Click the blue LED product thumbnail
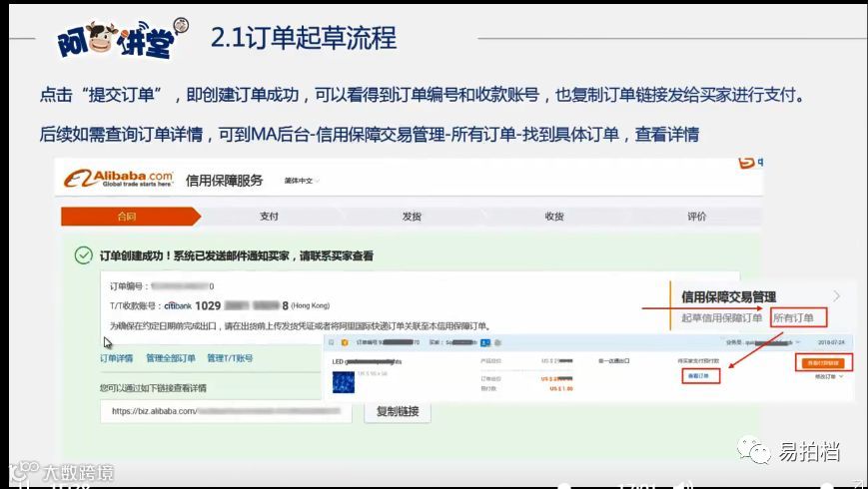The image size is (868, 489). [x=344, y=382]
